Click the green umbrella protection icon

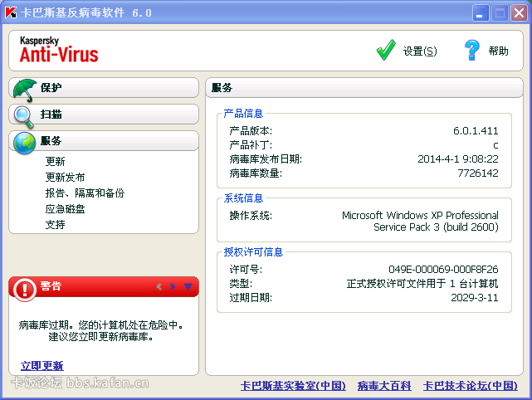[x=24, y=90]
